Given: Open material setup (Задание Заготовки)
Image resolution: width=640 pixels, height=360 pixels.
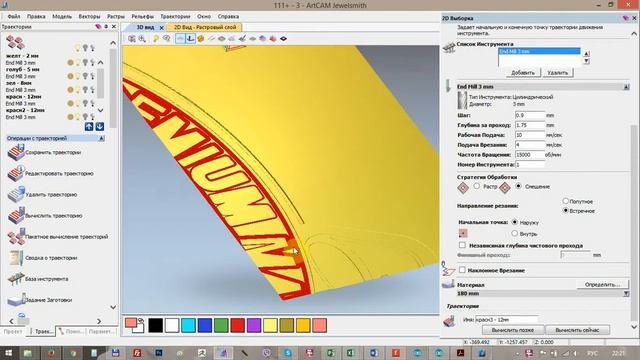Looking at the screenshot, I should [x=16, y=300].
